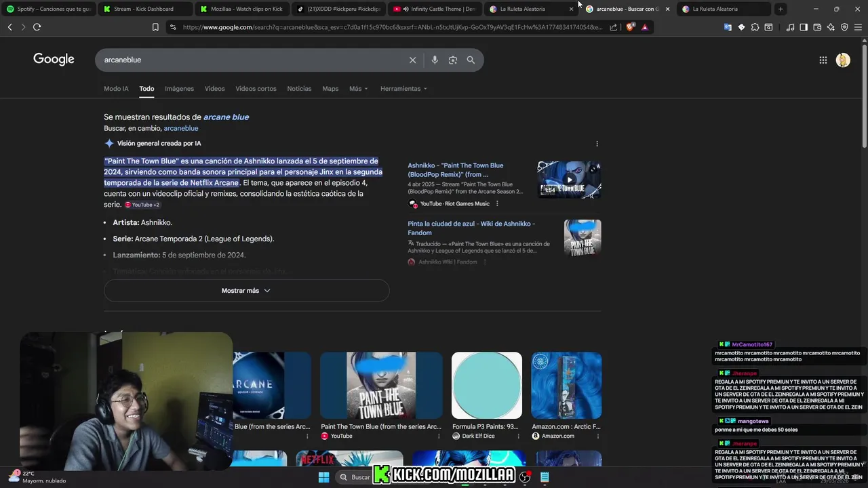Select the Videos search tab

(214, 89)
